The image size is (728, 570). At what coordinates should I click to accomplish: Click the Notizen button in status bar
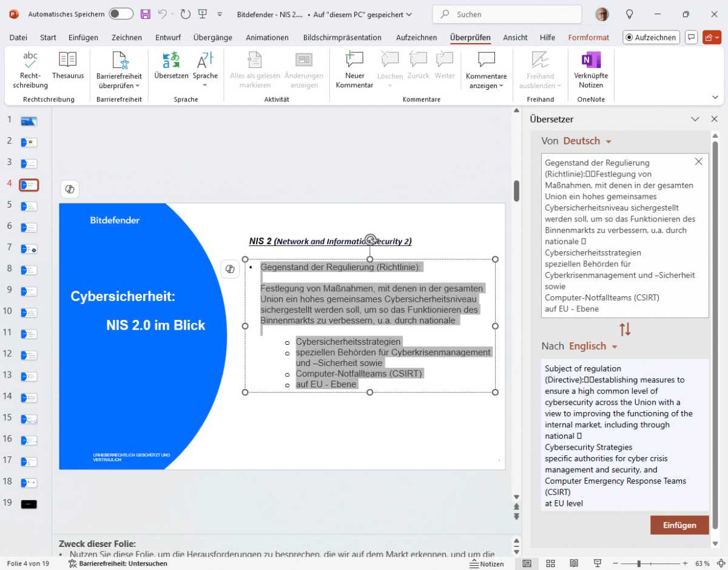(x=487, y=563)
